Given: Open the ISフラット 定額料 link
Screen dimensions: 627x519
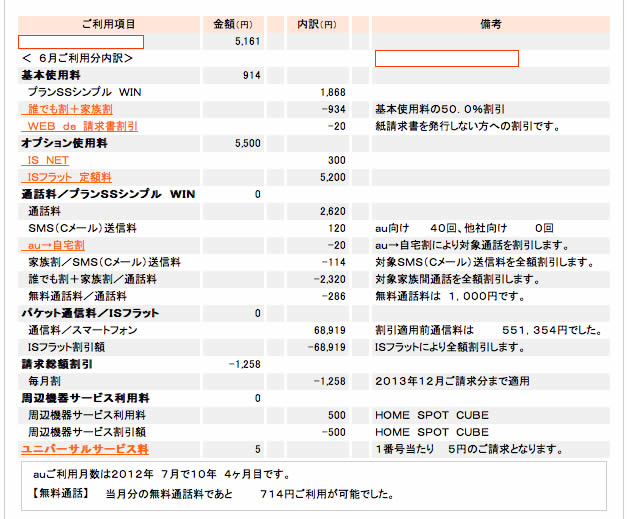Looking at the screenshot, I should tap(66, 177).
